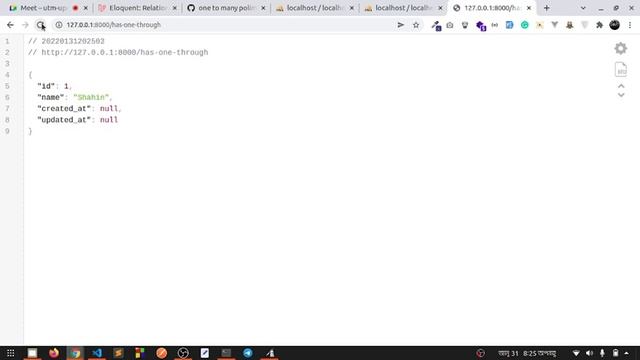This screenshot has height=360, width=640.
Task: Open the Chrome profile avatar
Action: point(615,25)
